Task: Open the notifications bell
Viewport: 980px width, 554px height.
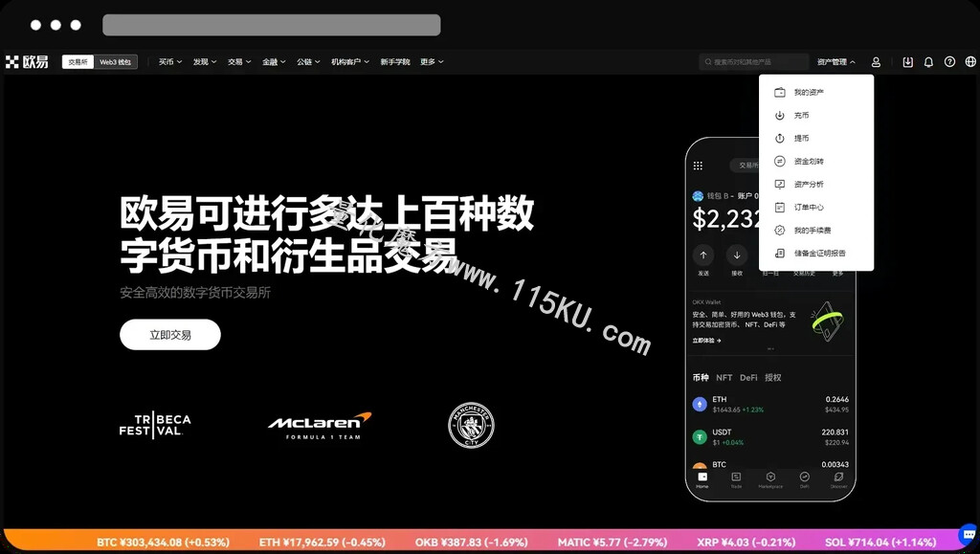Action: tap(928, 62)
